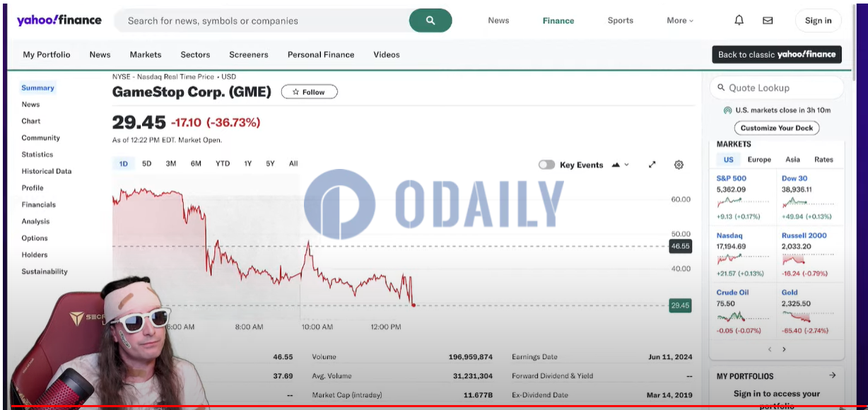Open the Crude Oil market link
Viewport: 868px width, 410px height.
732,292
